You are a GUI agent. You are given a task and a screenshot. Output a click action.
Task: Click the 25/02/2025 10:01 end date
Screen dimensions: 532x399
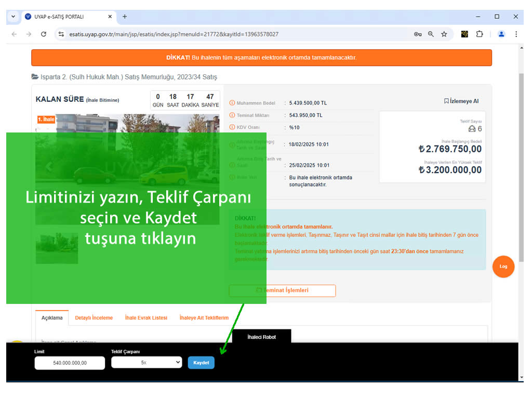(x=309, y=165)
